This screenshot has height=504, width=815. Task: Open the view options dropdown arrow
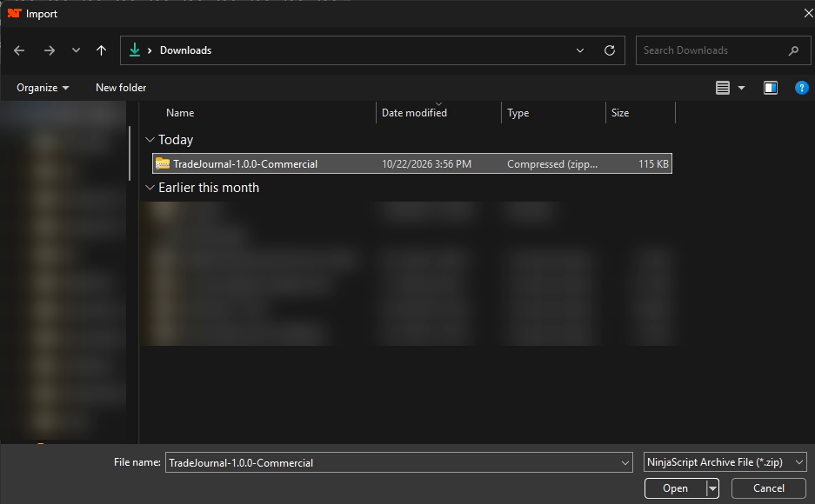741,88
